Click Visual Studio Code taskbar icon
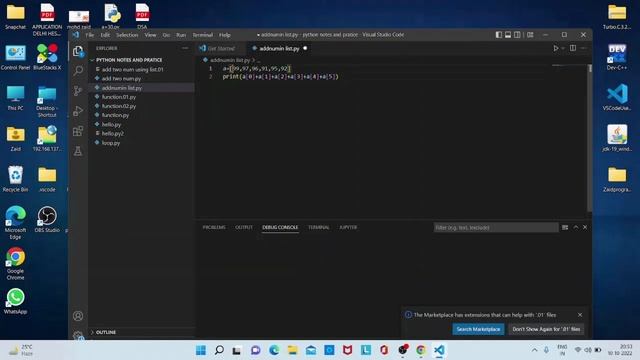The image size is (640, 360). coord(439,350)
